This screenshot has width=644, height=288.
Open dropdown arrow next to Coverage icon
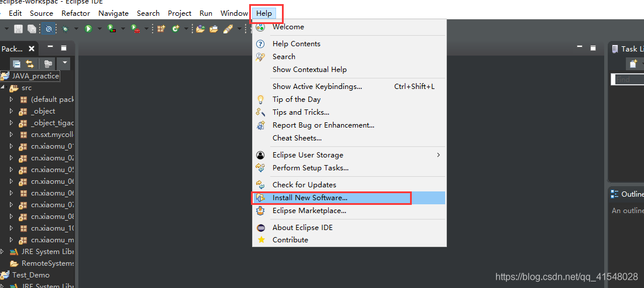point(122,29)
